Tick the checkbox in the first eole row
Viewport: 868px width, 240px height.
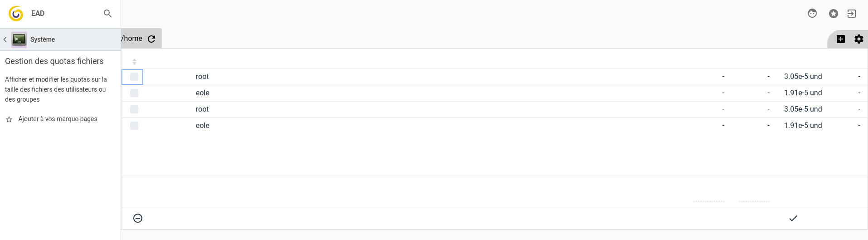click(x=134, y=93)
